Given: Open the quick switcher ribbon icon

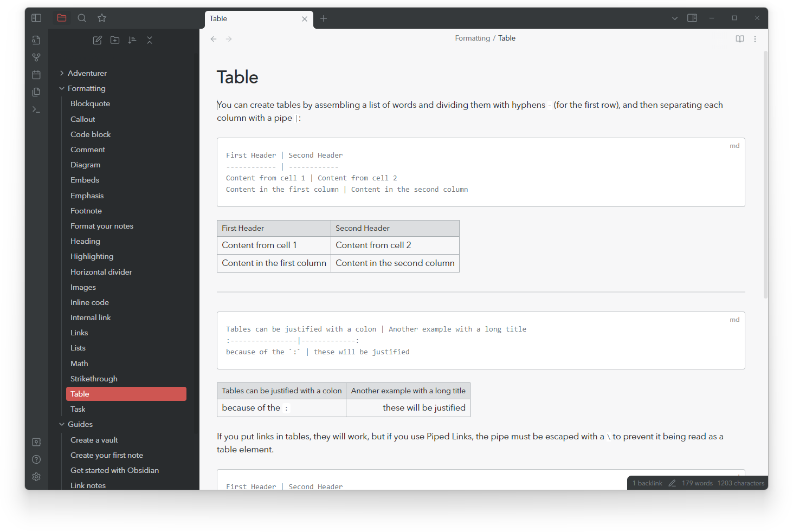Looking at the screenshot, I should pos(36,40).
